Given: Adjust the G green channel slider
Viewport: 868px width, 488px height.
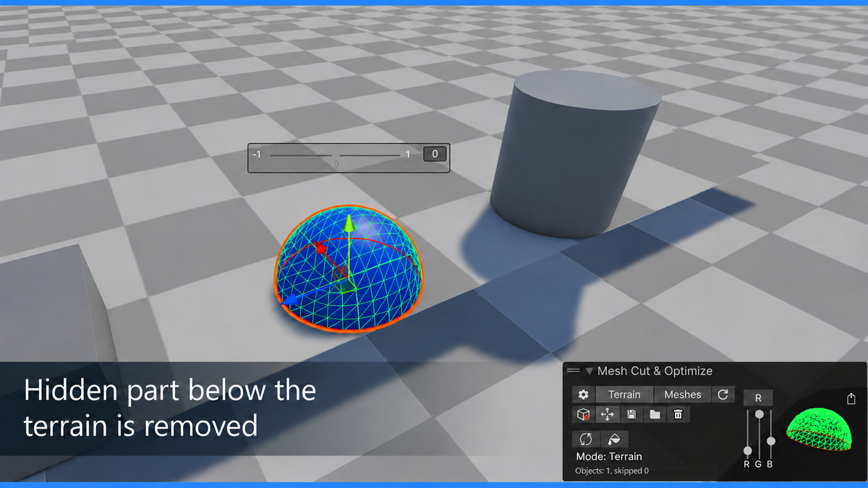Looking at the screenshot, I should [x=759, y=434].
